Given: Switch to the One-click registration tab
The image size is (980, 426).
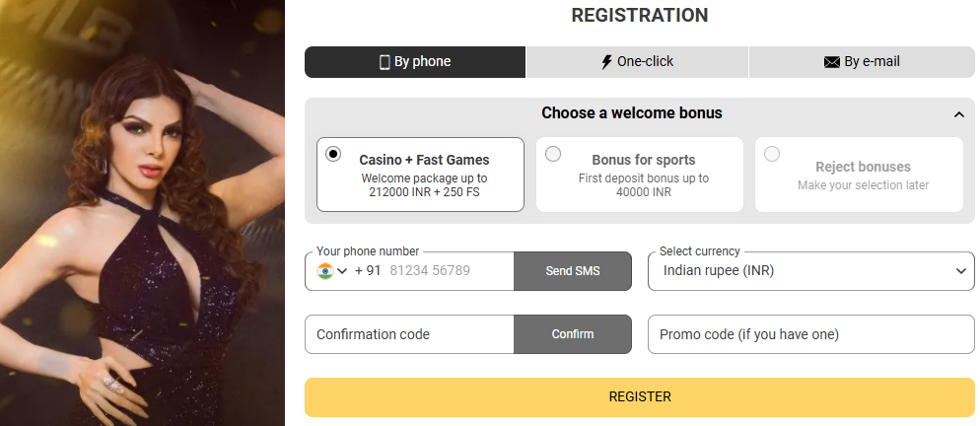Looking at the screenshot, I should coord(637,62).
